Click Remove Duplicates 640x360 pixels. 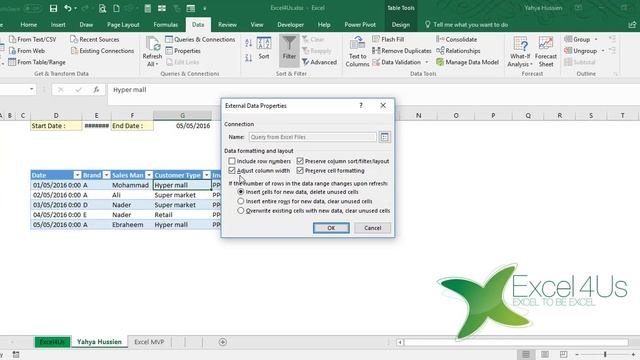point(402,51)
